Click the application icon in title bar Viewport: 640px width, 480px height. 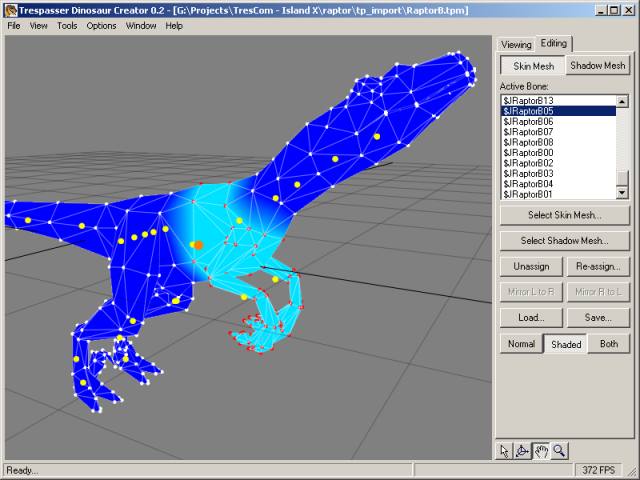point(9,9)
